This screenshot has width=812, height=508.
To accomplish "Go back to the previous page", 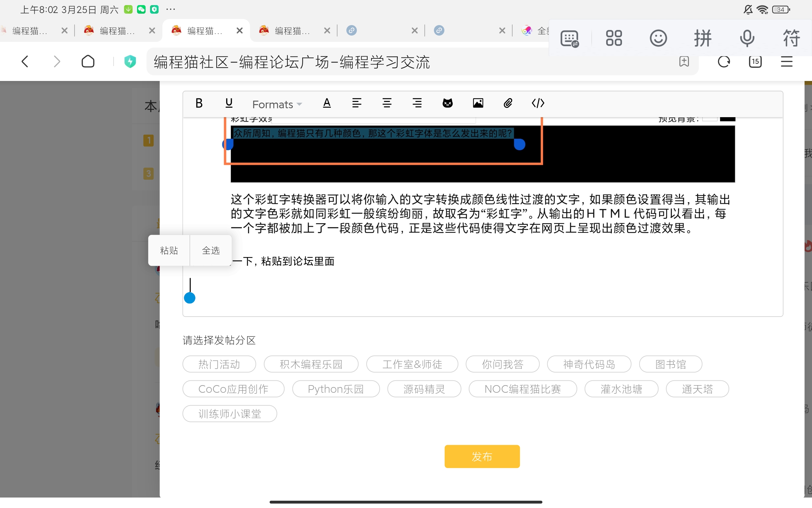I will [25, 62].
